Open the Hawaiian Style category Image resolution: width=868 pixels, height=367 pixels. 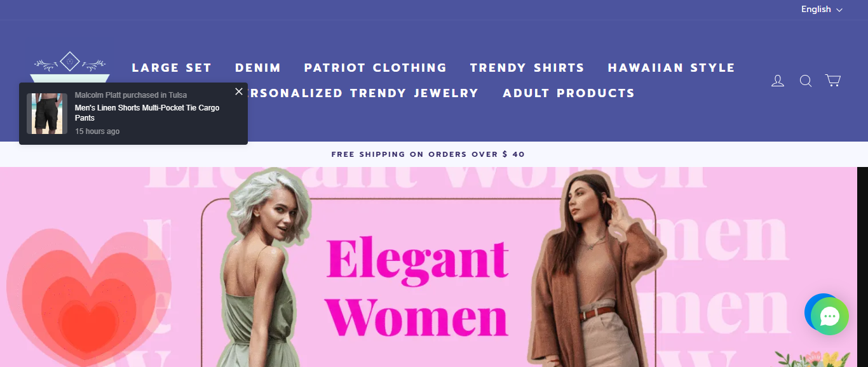click(672, 68)
